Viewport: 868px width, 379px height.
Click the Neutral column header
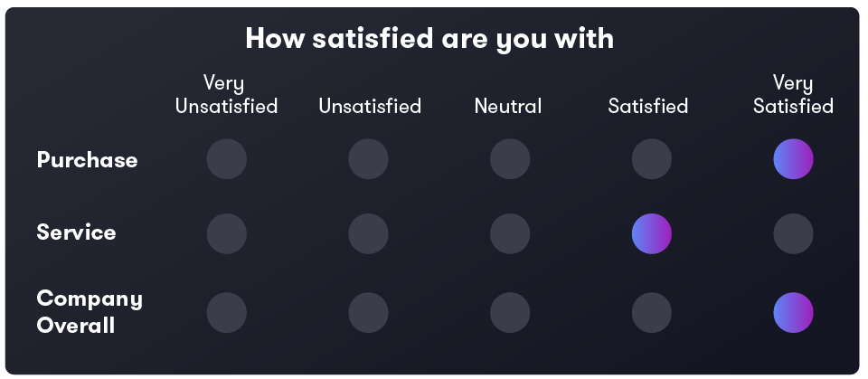pos(508,106)
